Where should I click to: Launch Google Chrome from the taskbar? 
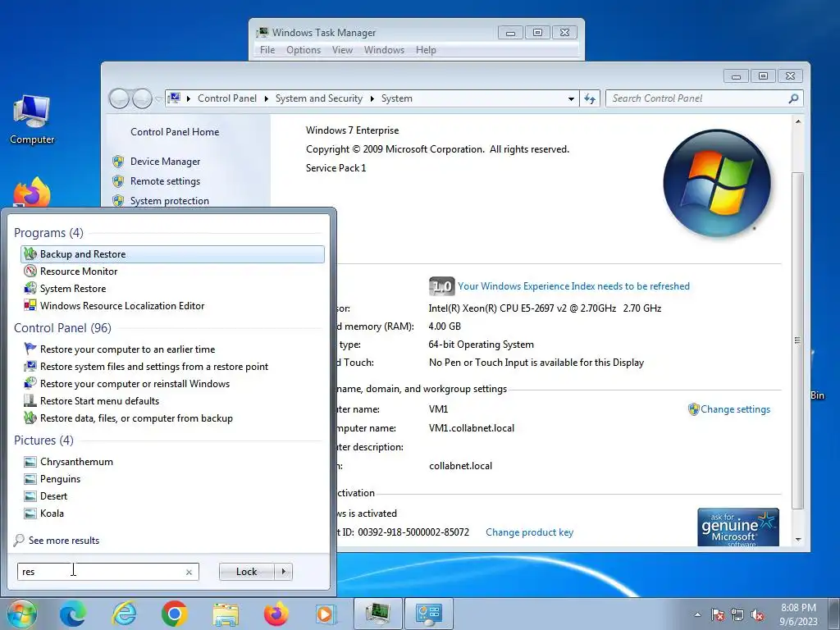174,614
